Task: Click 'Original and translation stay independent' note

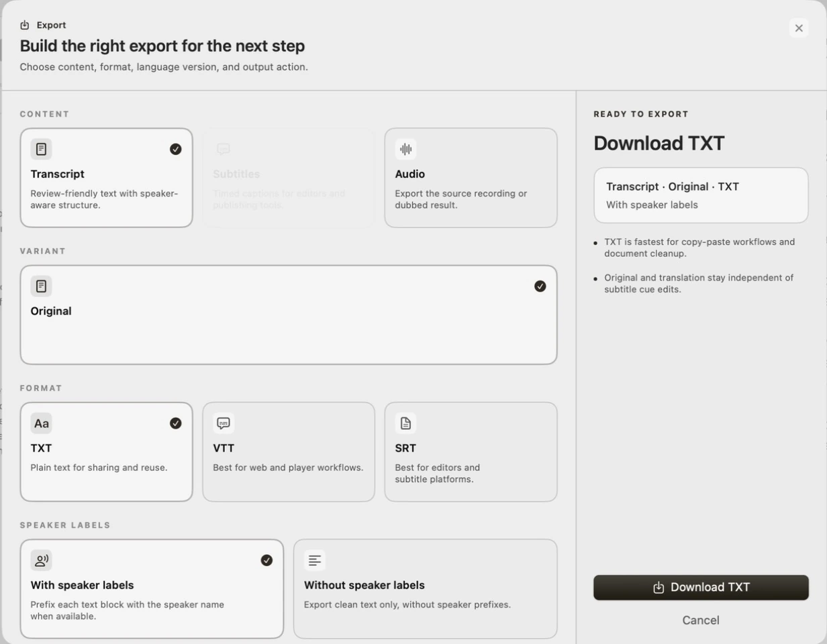Action: tap(699, 284)
